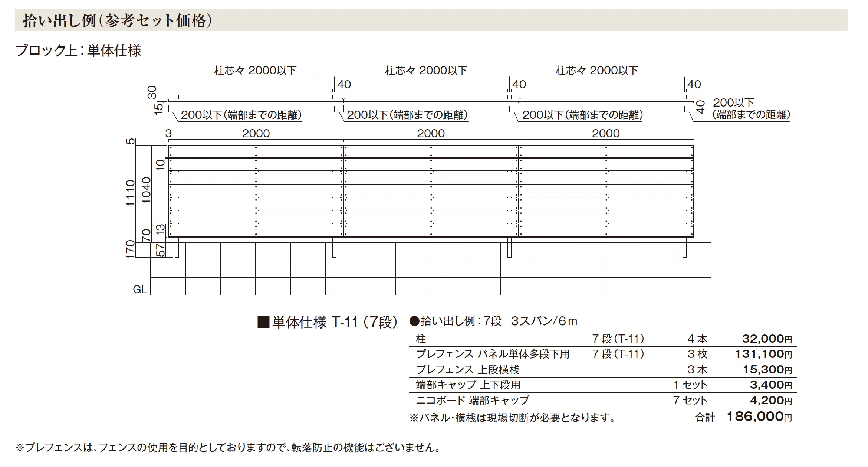This screenshot has width=868, height=467.
Task: Click the price '131,100円'
Action: pyautogui.click(x=764, y=354)
